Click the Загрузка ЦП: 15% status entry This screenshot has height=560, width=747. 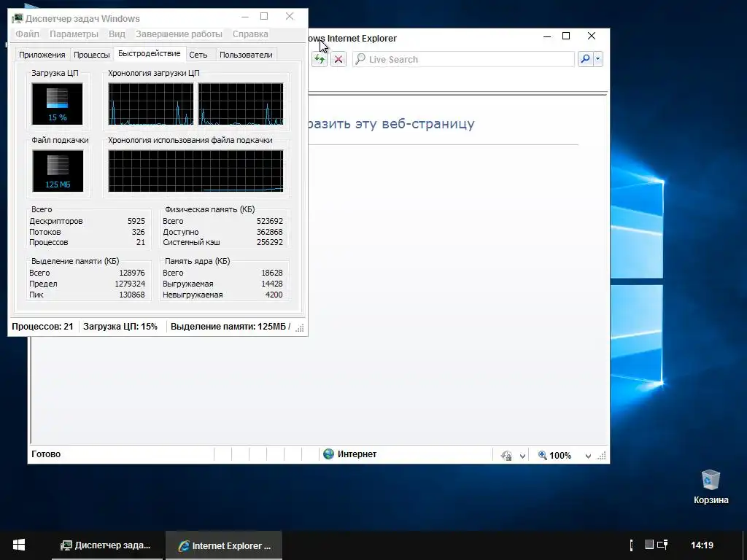pos(120,326)
